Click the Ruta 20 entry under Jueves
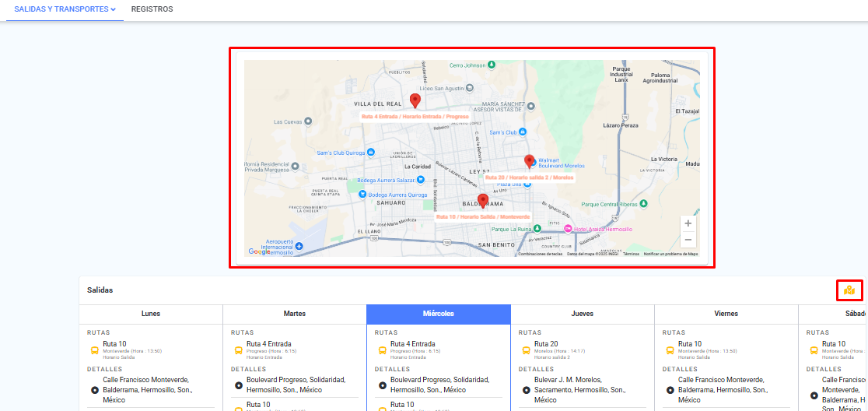The image size is (868, 411). click(x=546, y=344)
